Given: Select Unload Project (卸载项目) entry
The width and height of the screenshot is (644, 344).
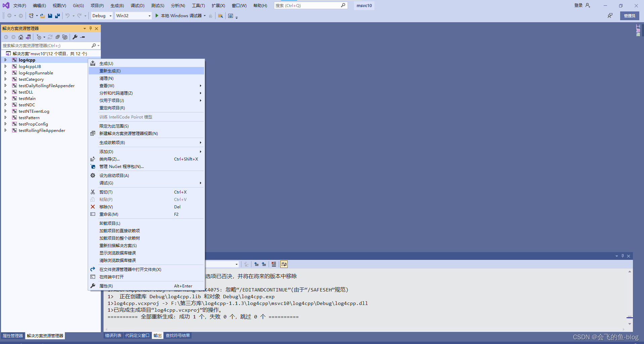Looking at the screenshot, I should coord(146,223).
